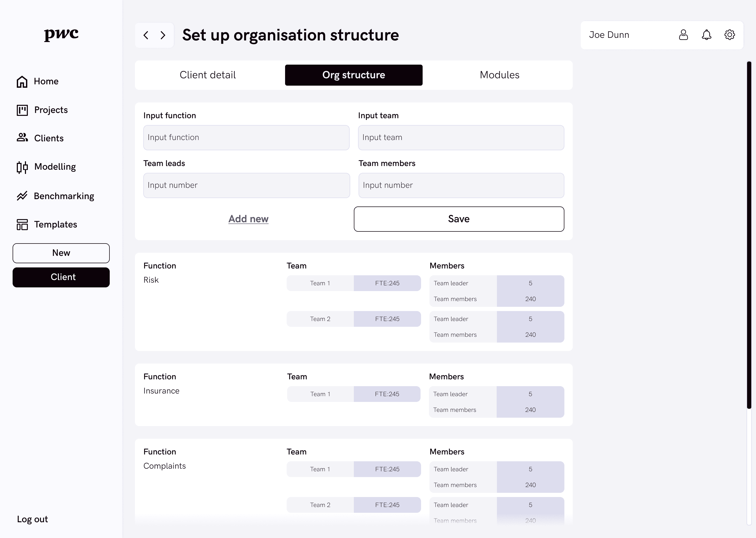
Task: Select the Modelling candlestick icon
Action: (x=22, y=167)
